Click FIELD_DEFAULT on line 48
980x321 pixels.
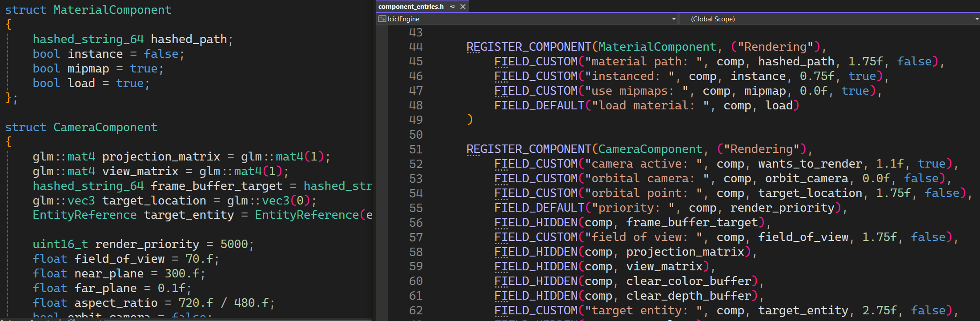(x=539, y=105)
